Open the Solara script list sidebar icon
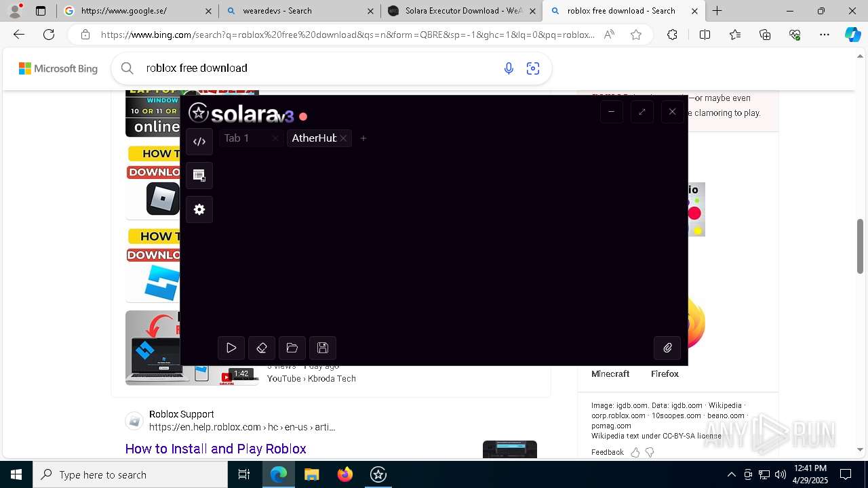Image resolution: width=868 pixels, height=488 pixels. [x=199, y=176]
